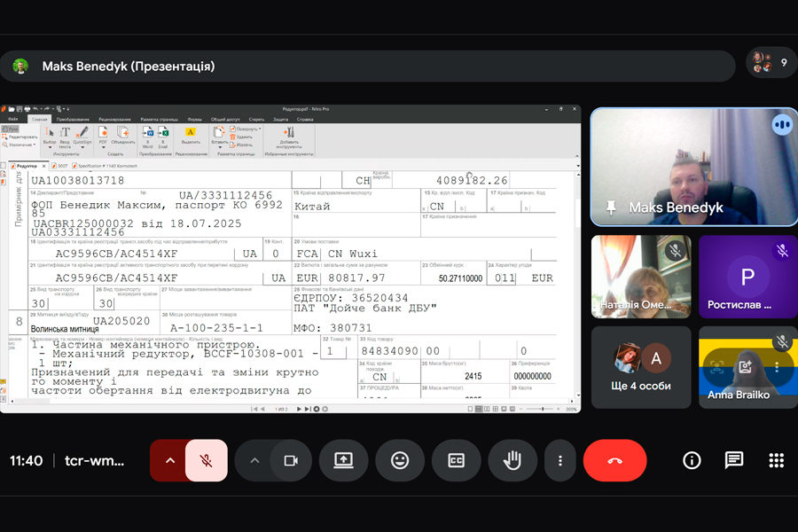
Task: Click the present screen button
Action: tap(343, 461)
